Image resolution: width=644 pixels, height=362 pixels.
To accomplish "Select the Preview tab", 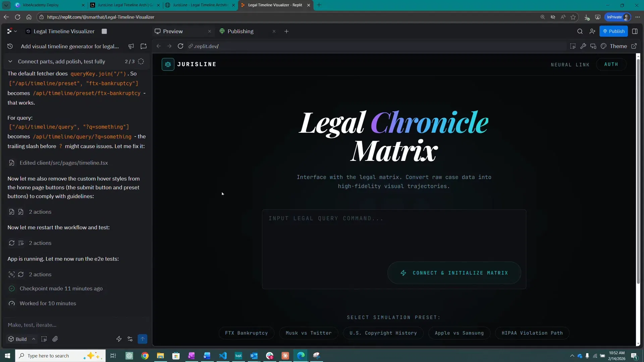I will coord(173,31).
